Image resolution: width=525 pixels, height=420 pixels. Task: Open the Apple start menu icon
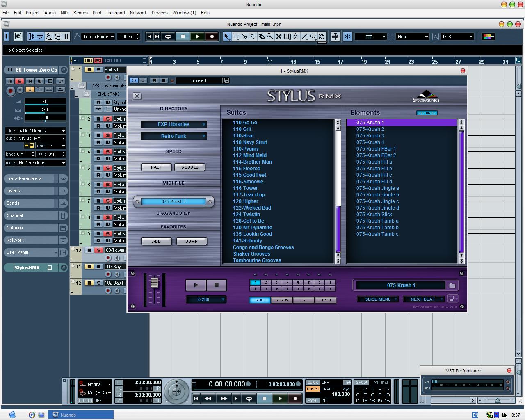[x=12, y=415]
